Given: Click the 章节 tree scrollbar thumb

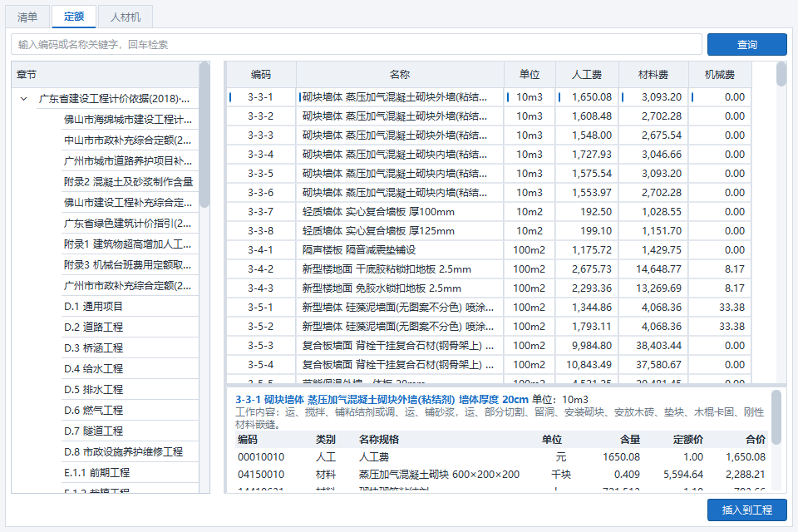Looking at the screenshot, I should tap(204, 135).
